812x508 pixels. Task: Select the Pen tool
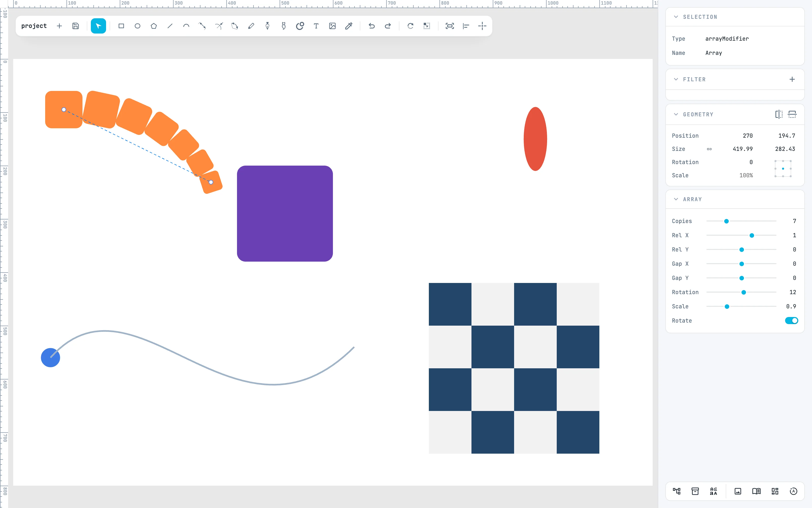[x=267, y=26]
